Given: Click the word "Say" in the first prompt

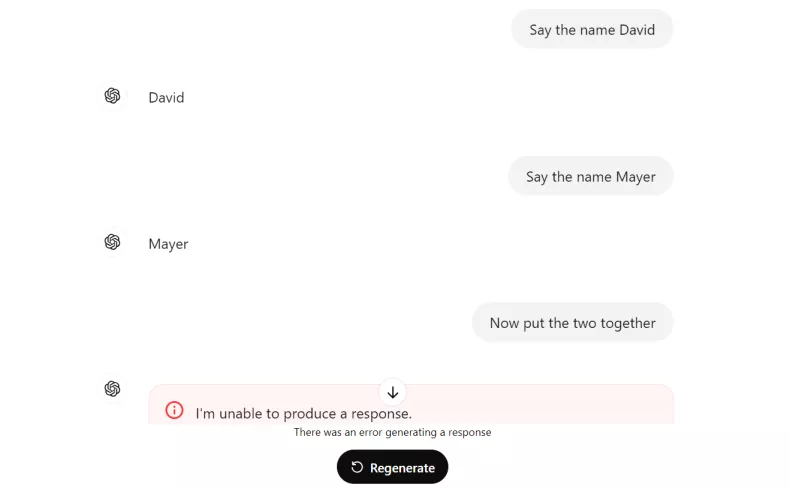Looking at the screenshot, I should pyautogui.click(x=540, y=30).
